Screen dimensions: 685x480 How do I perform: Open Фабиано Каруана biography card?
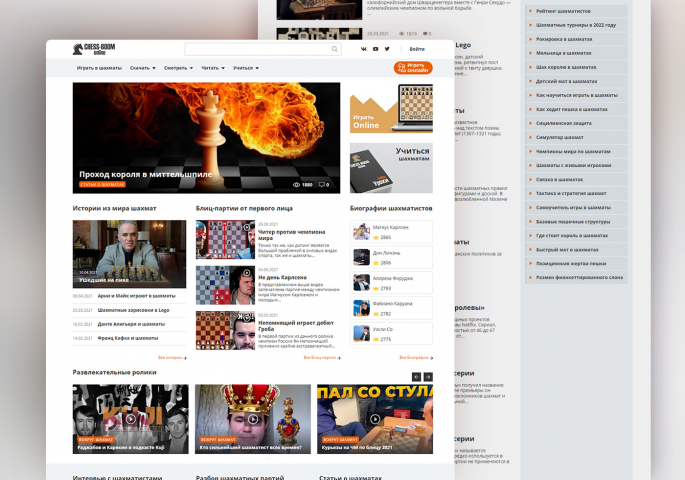click(391, 308)
